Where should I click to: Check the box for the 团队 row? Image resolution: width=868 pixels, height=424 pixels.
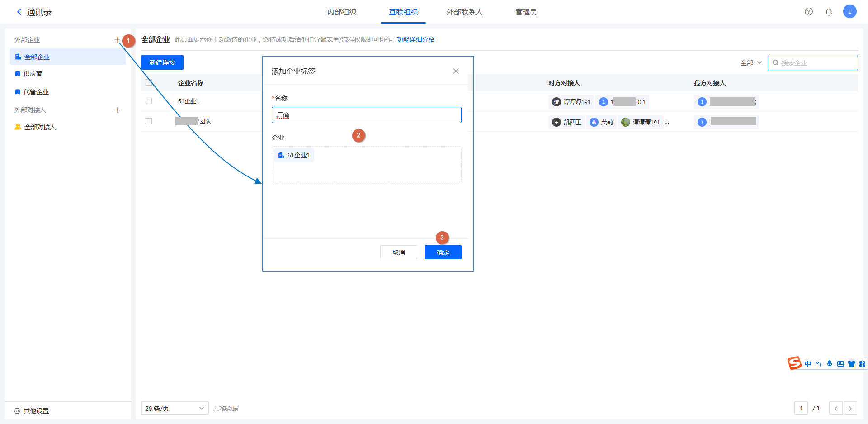coord(149,121)
